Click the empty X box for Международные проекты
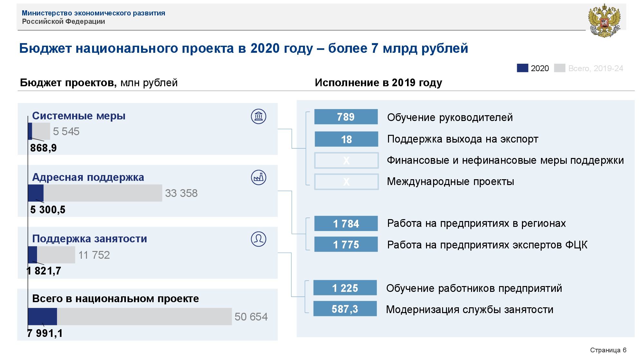The width and height of the screenshot is (644, 362). click(346, 182)
